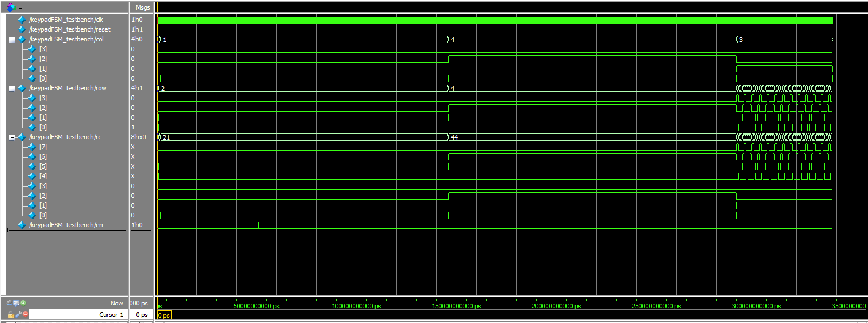Click the red remove cursor icon
This screenshot has height=323, width=868.
pyautogui.click(x=26, y=314)
